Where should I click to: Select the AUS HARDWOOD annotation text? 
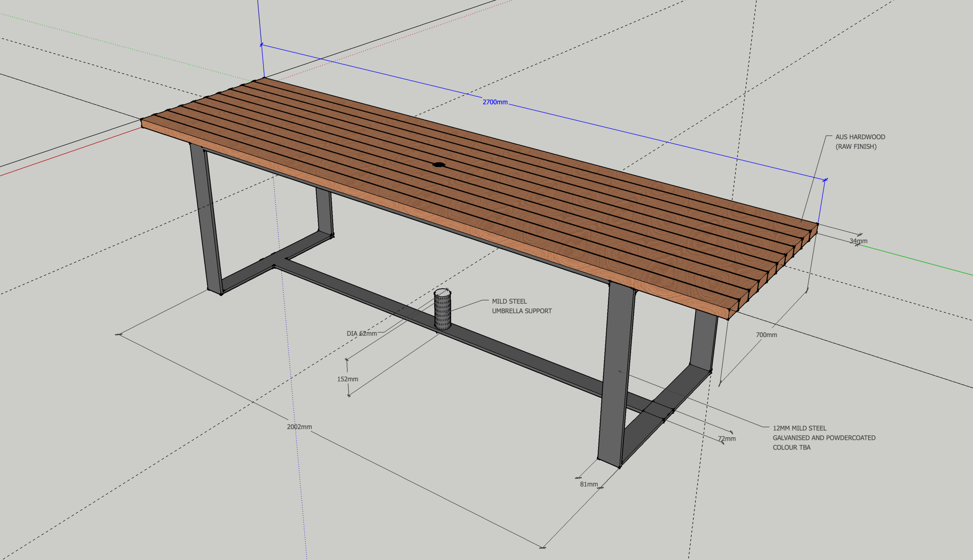860,137
